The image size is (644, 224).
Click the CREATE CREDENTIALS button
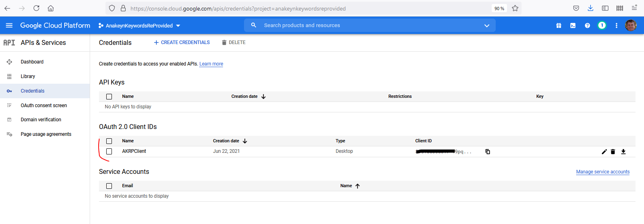tap(182, 42)
